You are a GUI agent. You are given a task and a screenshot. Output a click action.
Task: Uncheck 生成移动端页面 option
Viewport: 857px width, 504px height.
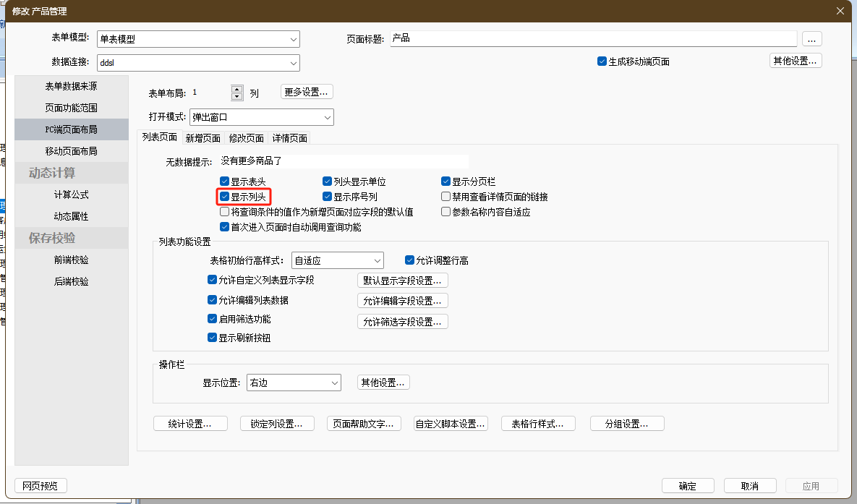602,61
